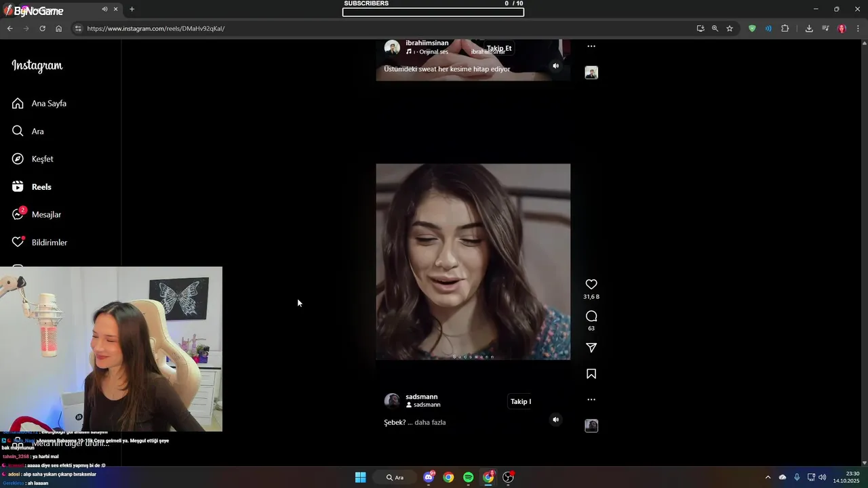Open the zoom magnifier icon in the address bar
The image size is (868, 488).
pos(715,28)
